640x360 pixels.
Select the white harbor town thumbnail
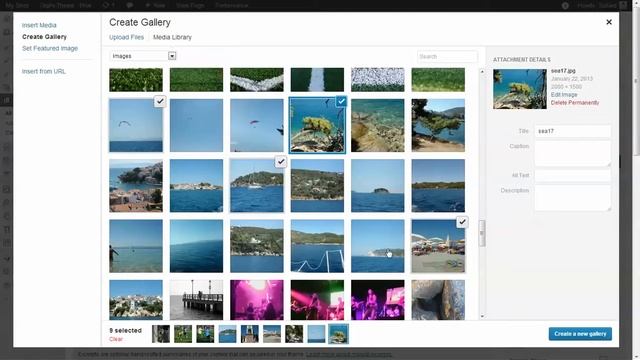[x=196, y=186]
